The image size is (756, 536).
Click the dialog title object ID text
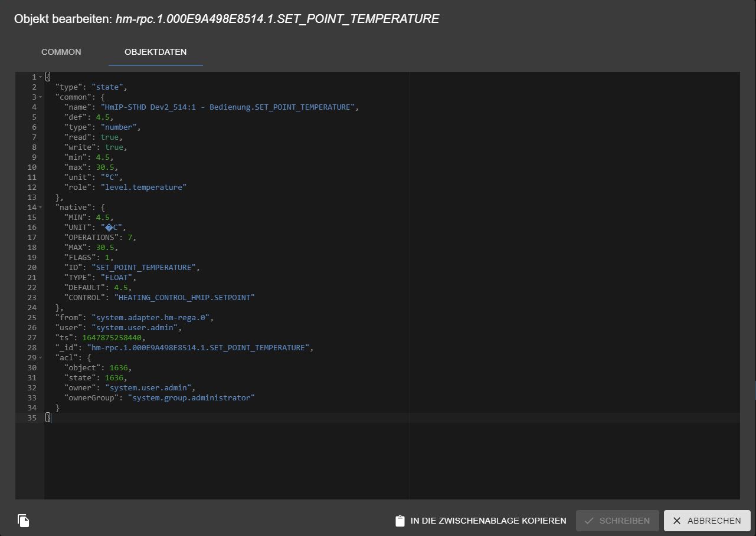click(277, 18)
